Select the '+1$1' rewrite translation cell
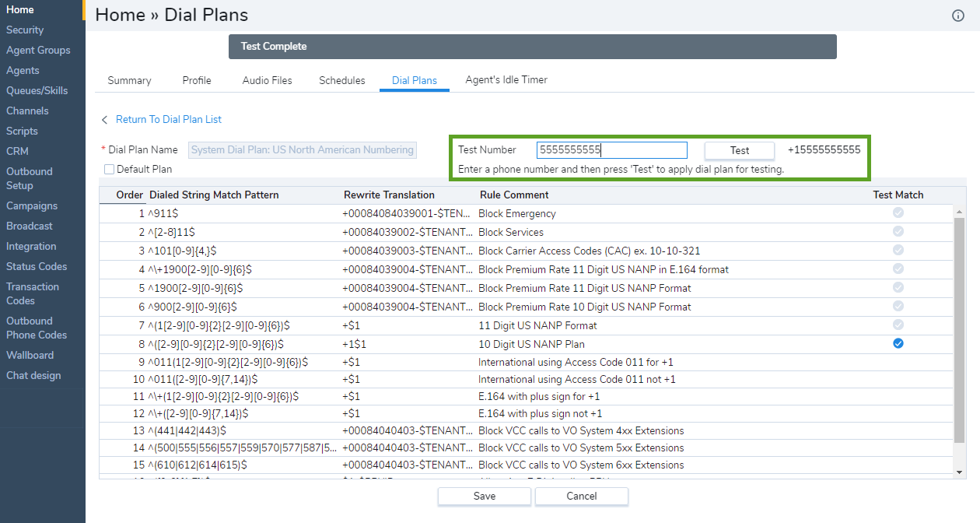The width and height of the screenshot is (980, 523). [x=355, y=344]
